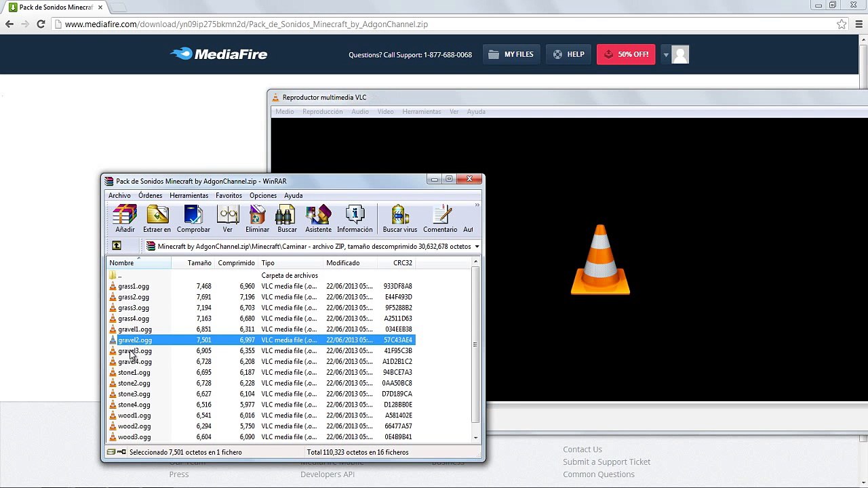Open the MediaFire account dropdown arrow
Viewport: 868px width, 488px height.
[x=666, y=54]
